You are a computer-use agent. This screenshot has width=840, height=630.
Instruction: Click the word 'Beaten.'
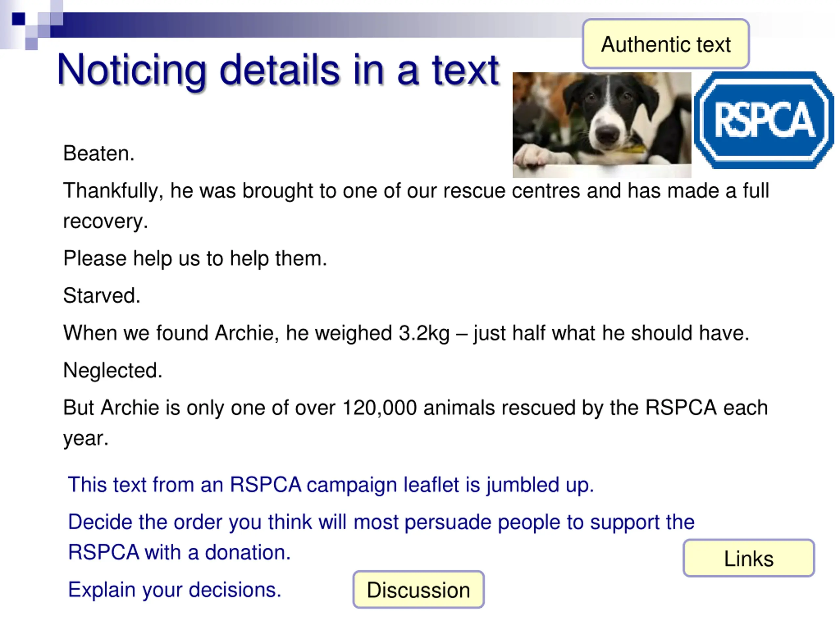[99, 154]
